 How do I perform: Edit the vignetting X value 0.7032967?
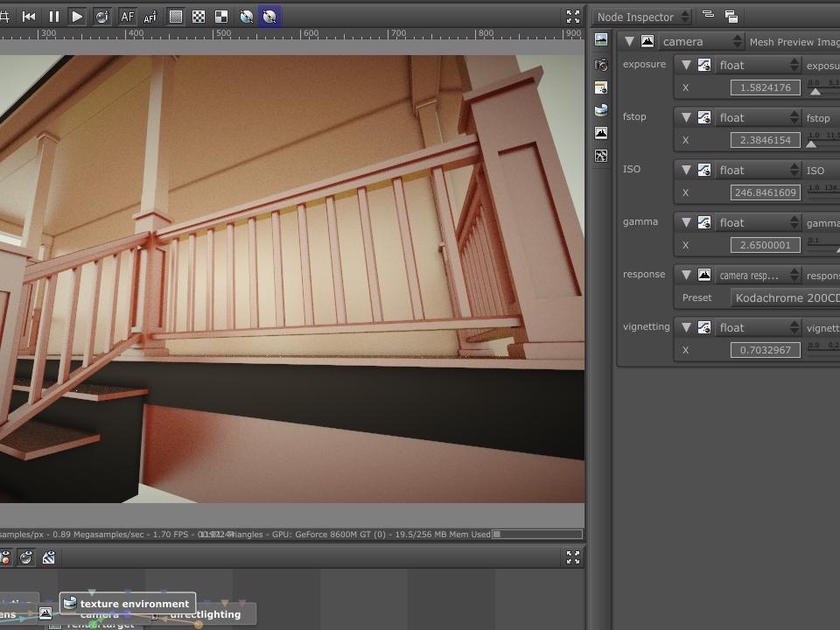pos(765,350)
